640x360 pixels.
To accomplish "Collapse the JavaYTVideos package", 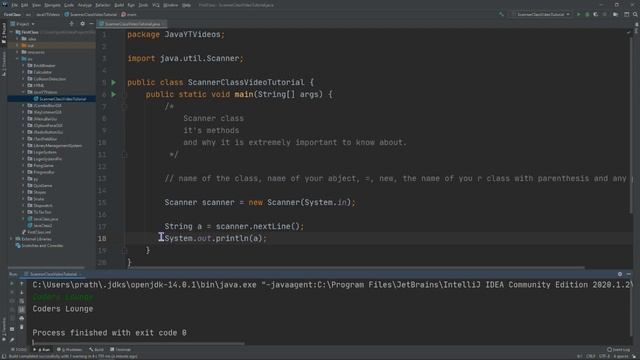I will [x=23, y=92].
